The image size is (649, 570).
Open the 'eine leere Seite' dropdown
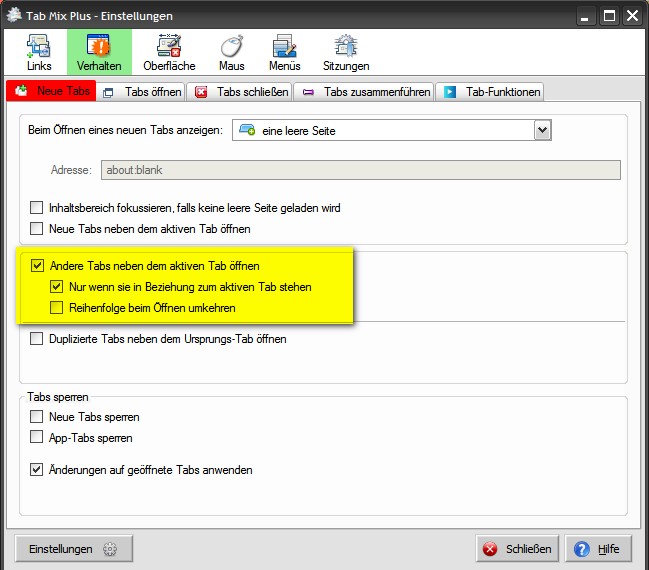point(392,130)
